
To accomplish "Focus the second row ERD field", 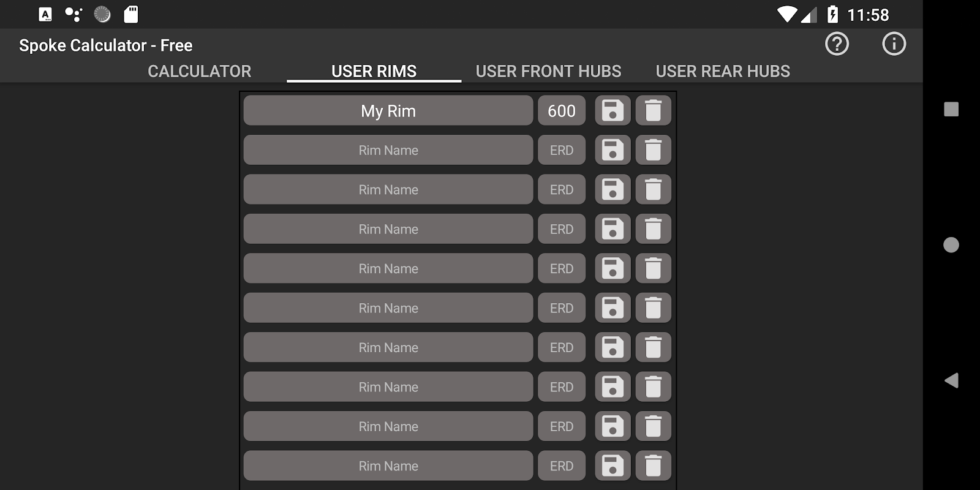I will [x=562, y=150].
